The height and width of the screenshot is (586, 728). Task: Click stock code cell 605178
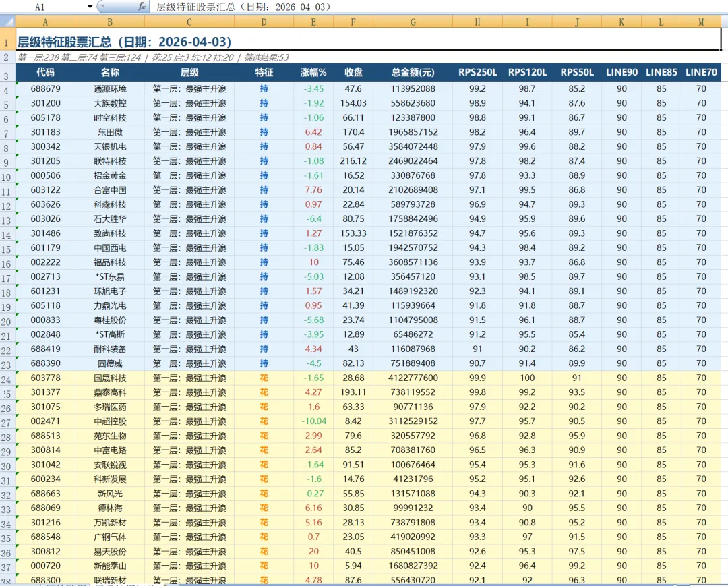click(x=45, y=117)
